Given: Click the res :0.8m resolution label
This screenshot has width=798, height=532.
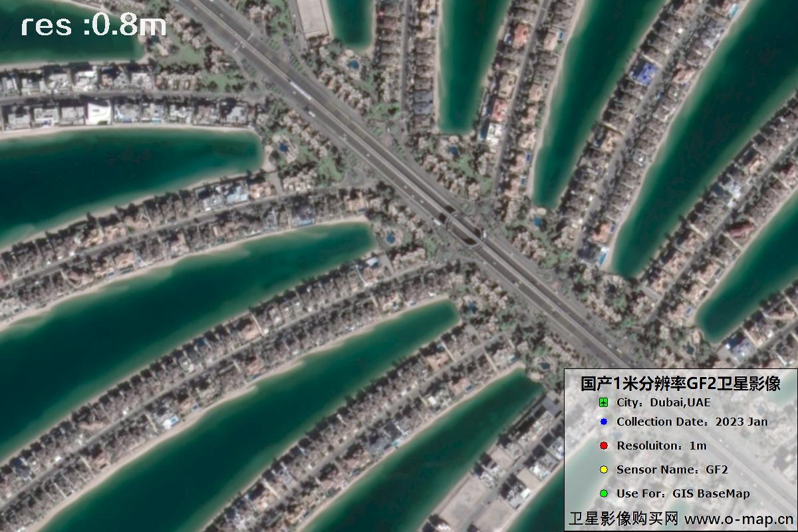Looking at the screenshot, I should 93,25.
